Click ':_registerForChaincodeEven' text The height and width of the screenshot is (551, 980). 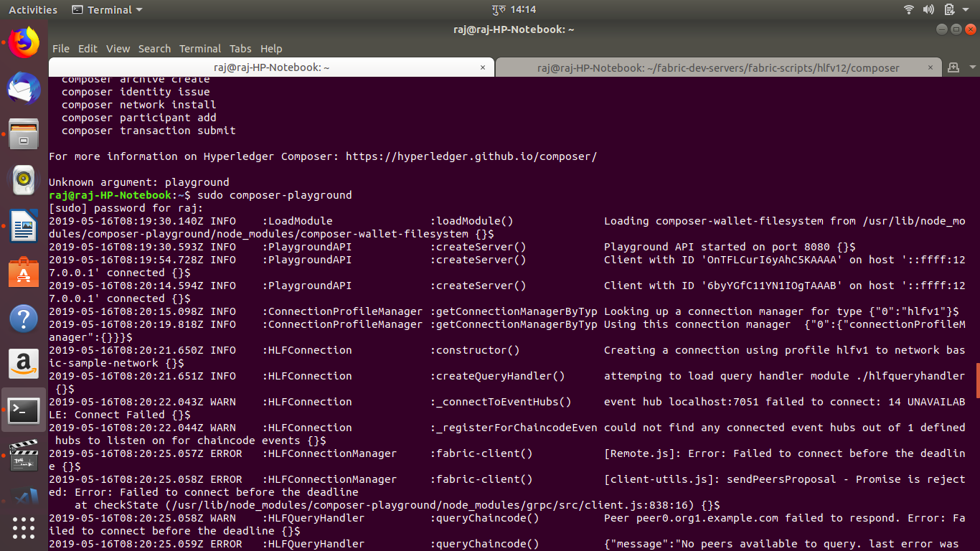(x=514, y=428)
